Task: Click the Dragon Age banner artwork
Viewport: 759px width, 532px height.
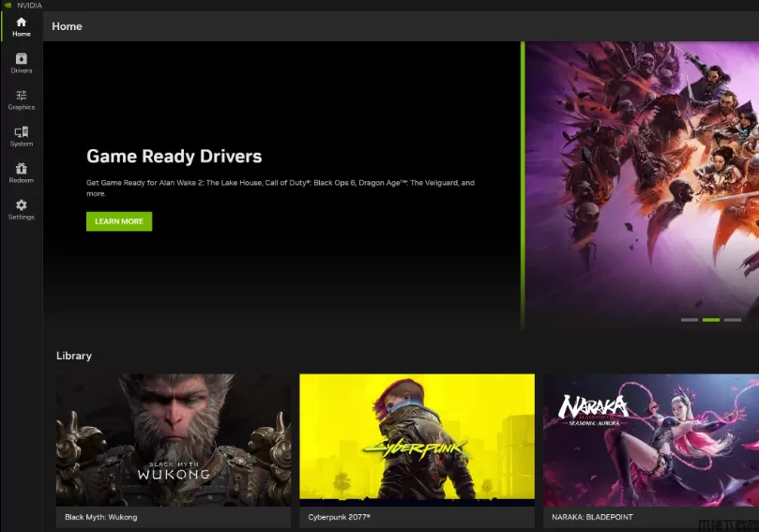Action: tap(643, 184)
